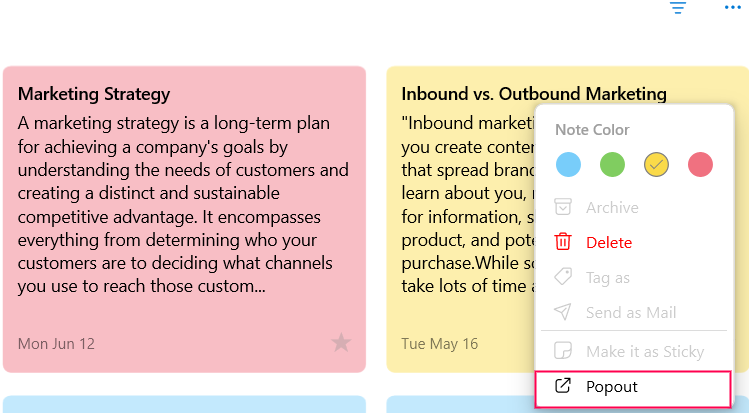Click the red Delete trash icon
This screenshot has width=749, height=413.
pos(563,242)
